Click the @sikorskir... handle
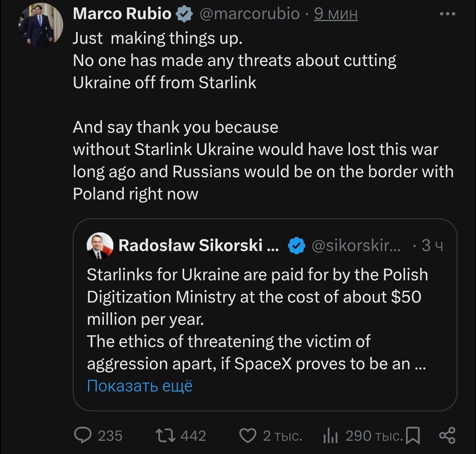This screenshot has width=476, height=454. [x=356, y=246]
